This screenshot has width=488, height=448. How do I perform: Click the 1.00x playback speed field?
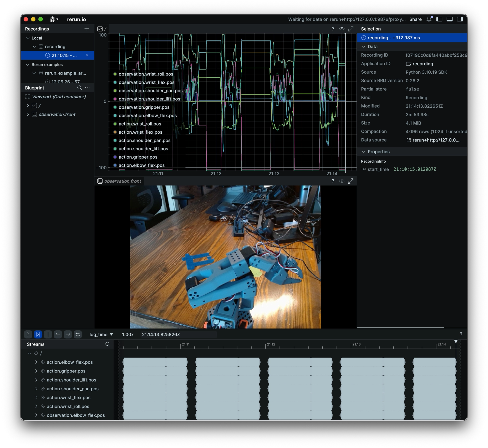pyautogui.click(x=127, y=334)
